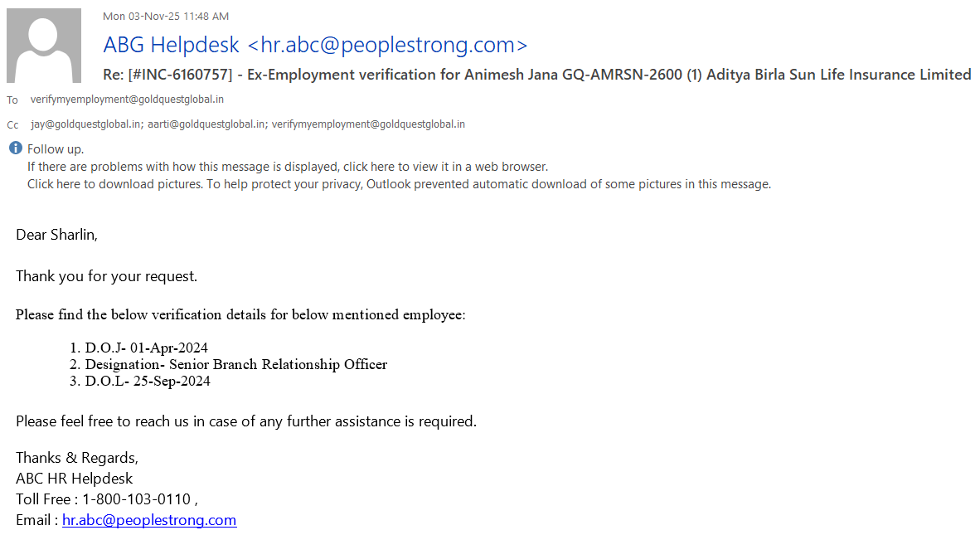The image size is (980, 535).
Task: Click the email subject line with INC-6160757
Action: 536,75
